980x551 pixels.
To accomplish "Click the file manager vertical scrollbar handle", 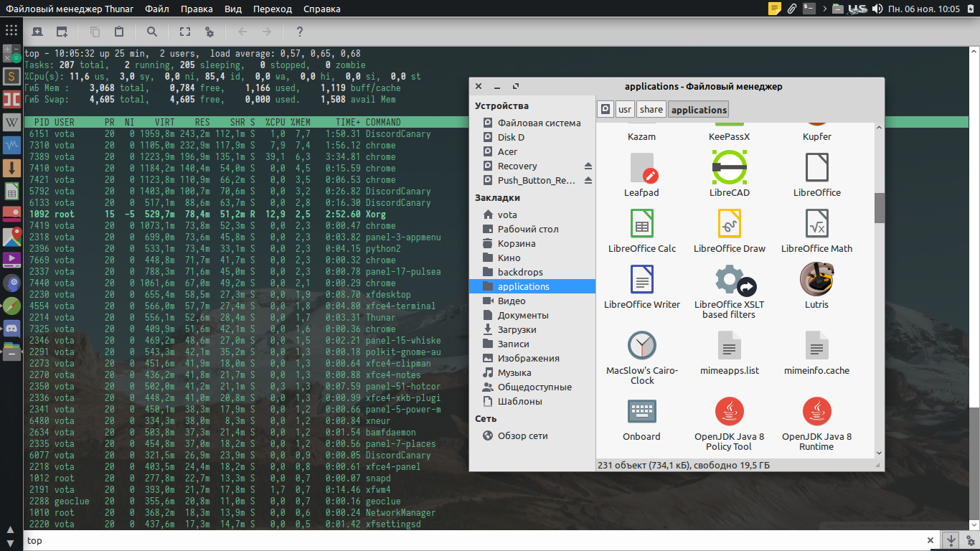I will pos(880,208).
